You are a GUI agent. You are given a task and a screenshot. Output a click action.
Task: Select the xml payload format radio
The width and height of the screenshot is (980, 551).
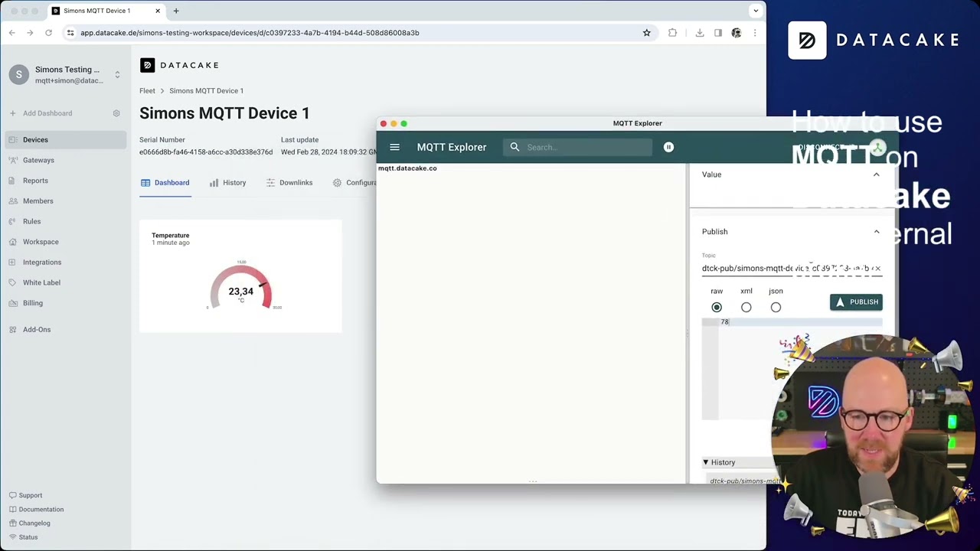coord(746,308)
